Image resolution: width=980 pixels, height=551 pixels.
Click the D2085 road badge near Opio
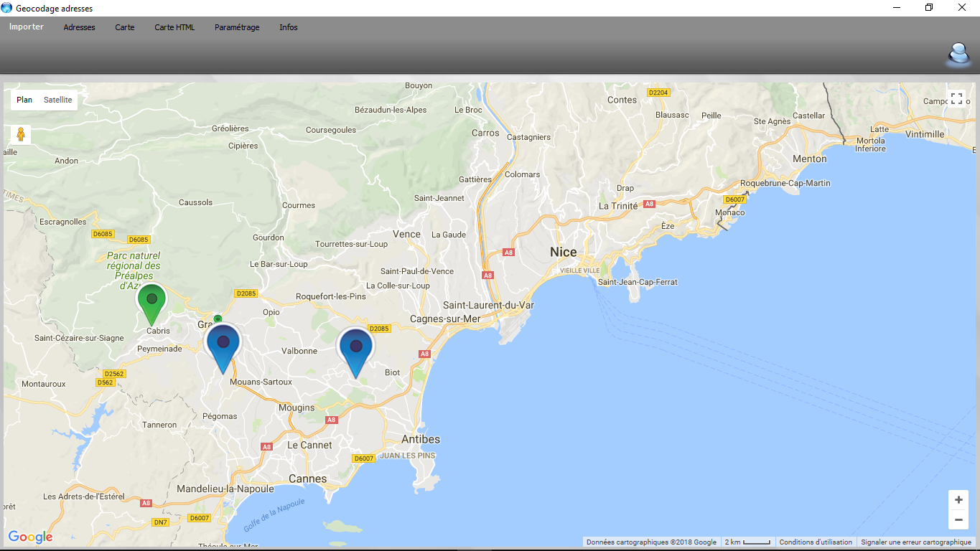pyautogui.click(x=246, y=293)
